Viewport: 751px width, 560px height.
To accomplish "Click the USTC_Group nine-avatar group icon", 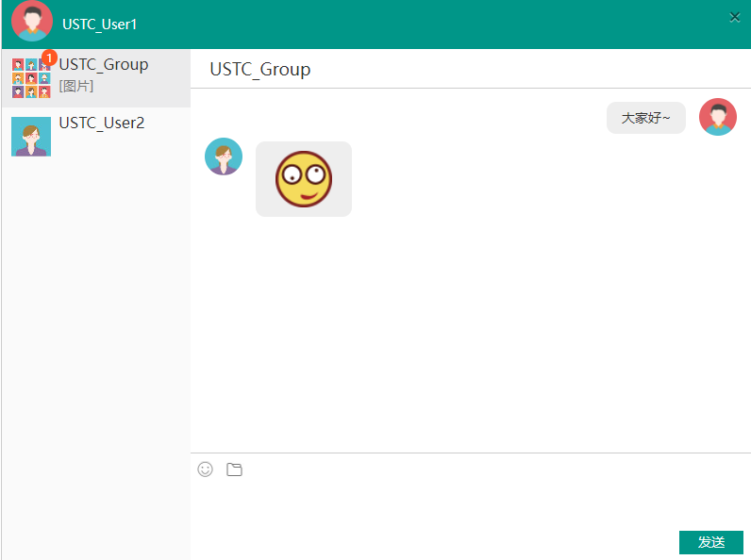I will tap(31, 78).
